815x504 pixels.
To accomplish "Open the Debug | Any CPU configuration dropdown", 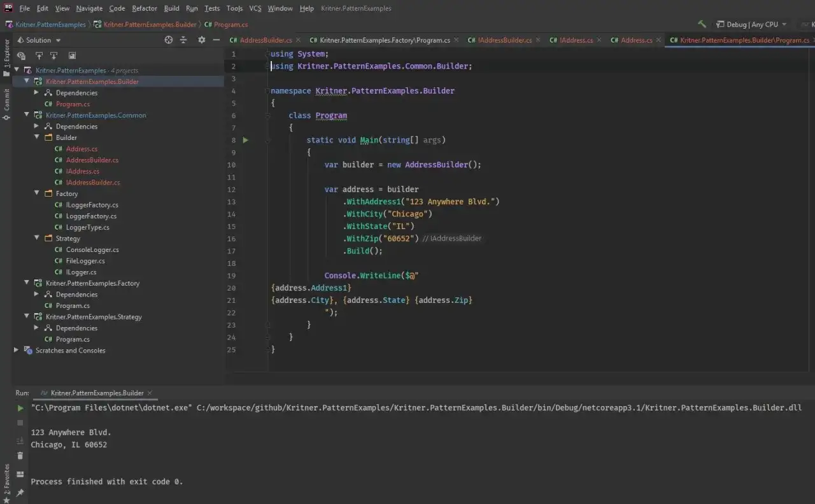I will [751, 24].
